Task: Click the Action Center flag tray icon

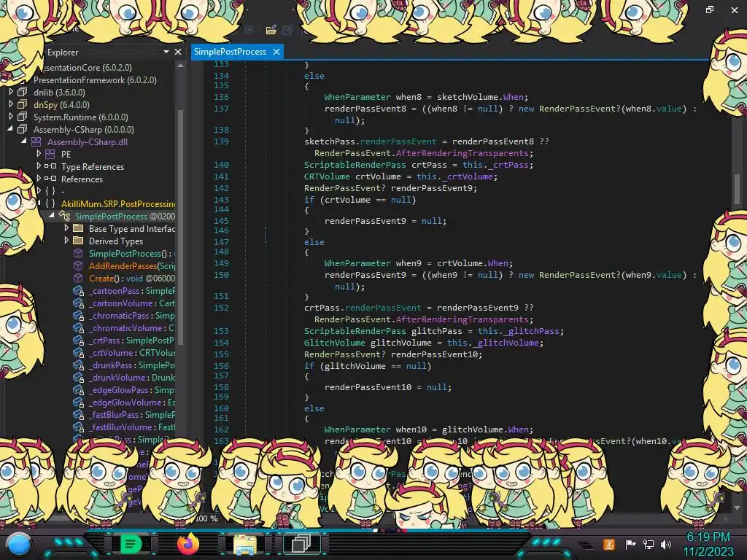Action: [x=631, y=544]
